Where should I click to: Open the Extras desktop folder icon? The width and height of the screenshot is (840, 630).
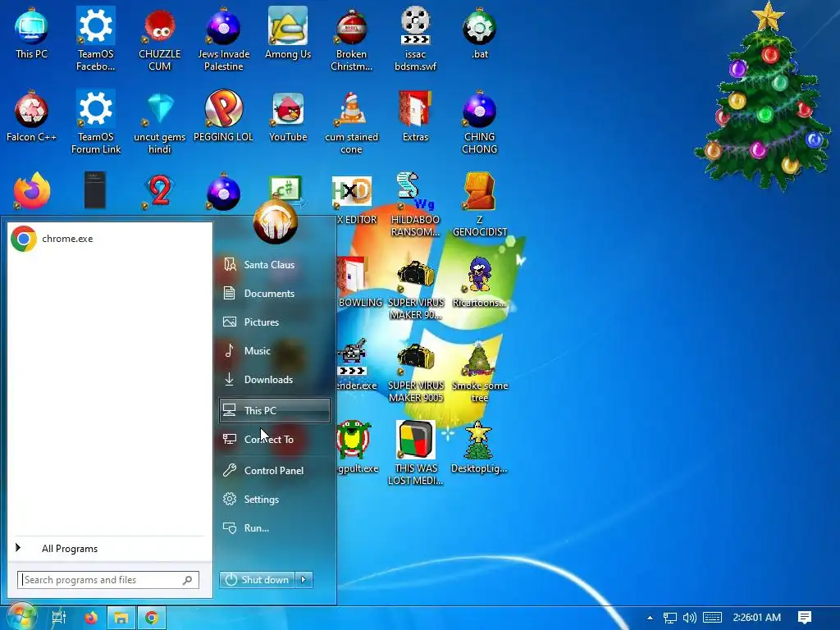[415, 116]
